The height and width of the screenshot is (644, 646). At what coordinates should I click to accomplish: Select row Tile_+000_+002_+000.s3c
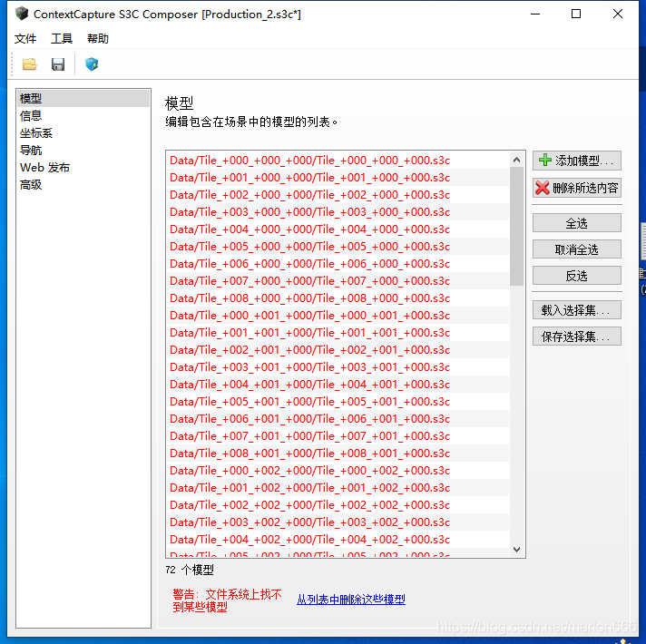point(338,471)
